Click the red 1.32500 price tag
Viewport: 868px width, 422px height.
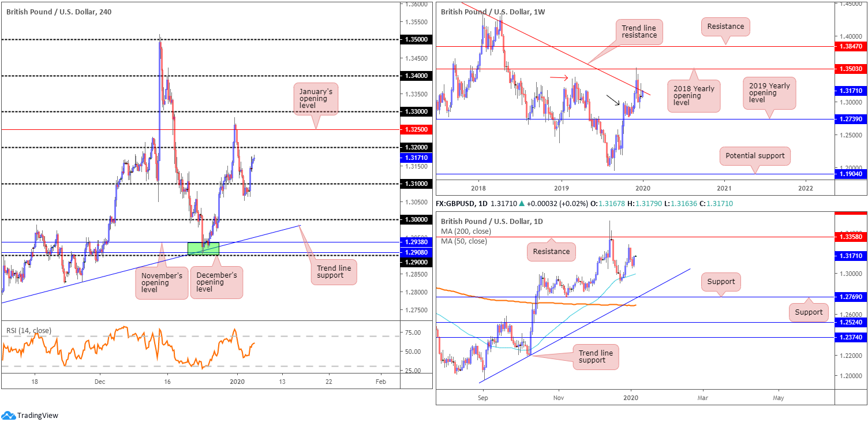[415, 130]
